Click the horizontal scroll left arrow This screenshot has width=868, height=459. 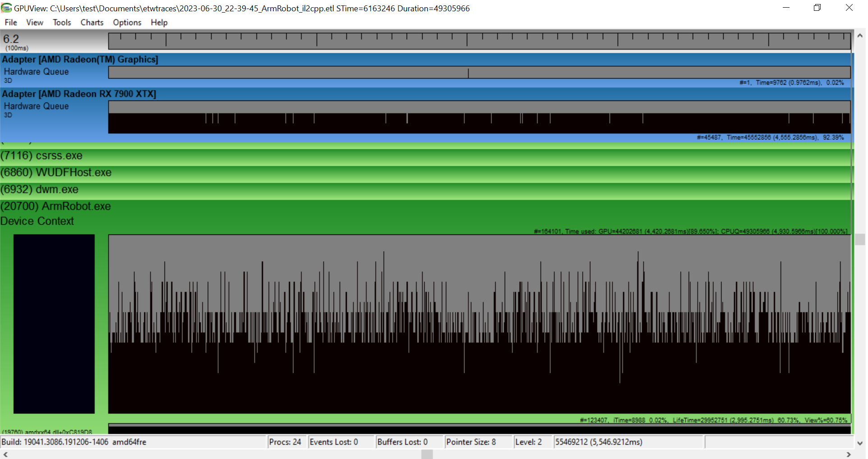point(5,454)
